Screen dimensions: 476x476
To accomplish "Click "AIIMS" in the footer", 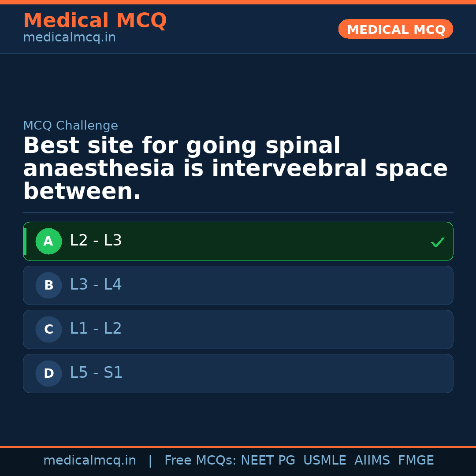I will tap(372, 461).
